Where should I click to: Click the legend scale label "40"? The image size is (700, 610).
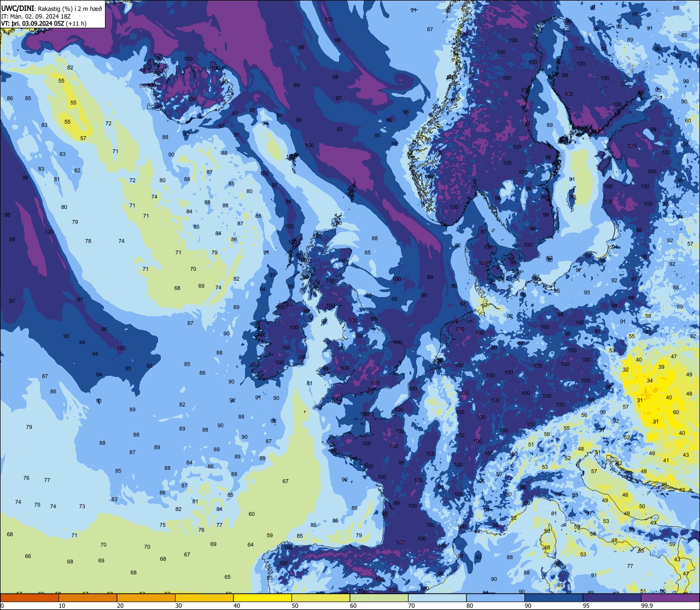point(237,606)
